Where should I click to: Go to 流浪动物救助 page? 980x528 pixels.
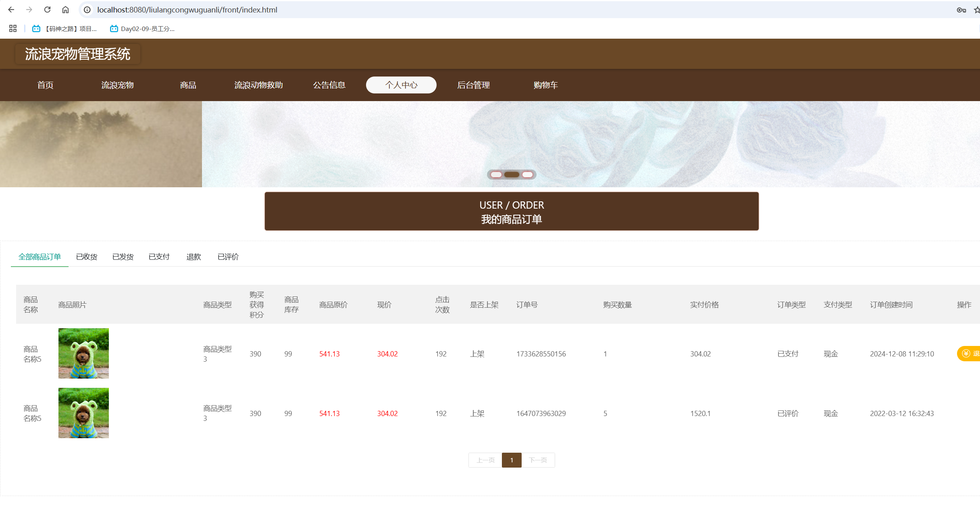[258, 85]
